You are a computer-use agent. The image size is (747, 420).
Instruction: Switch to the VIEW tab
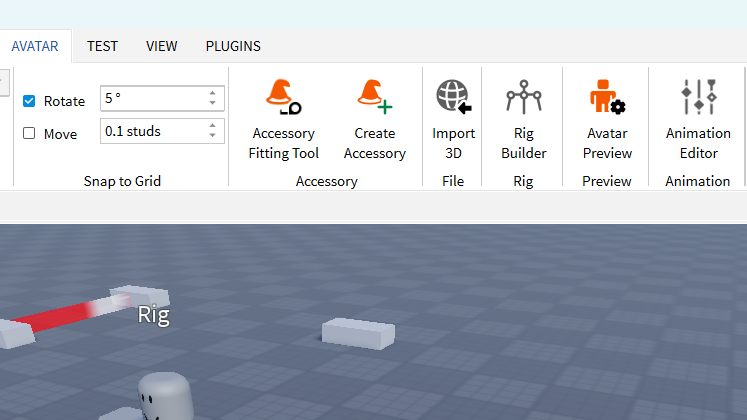click(x=162, y=46)
